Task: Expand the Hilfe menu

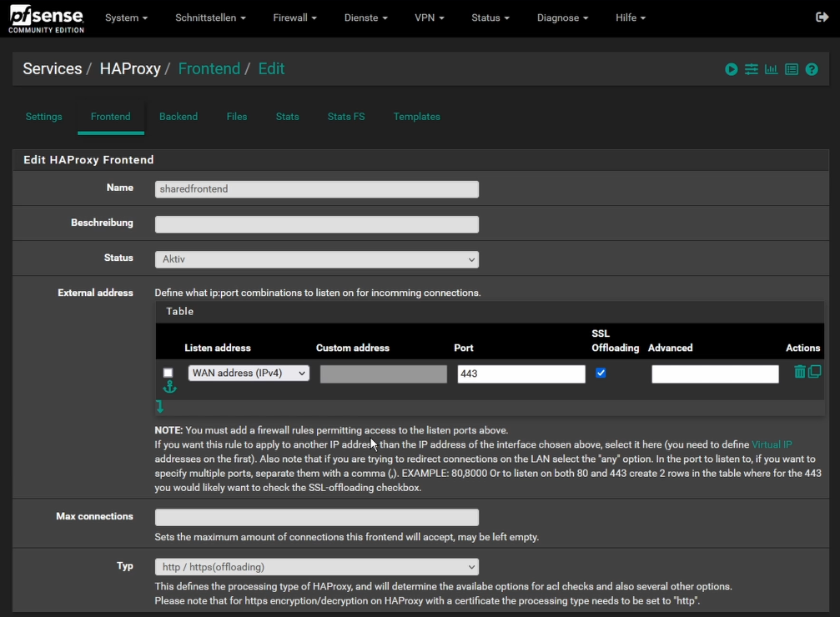Action: [631, 18]
